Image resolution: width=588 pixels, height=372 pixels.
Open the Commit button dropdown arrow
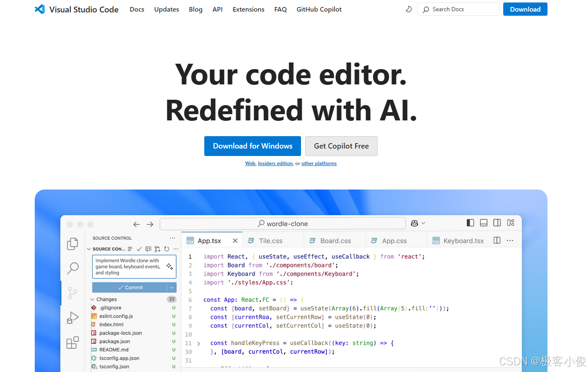pos(172,287)
